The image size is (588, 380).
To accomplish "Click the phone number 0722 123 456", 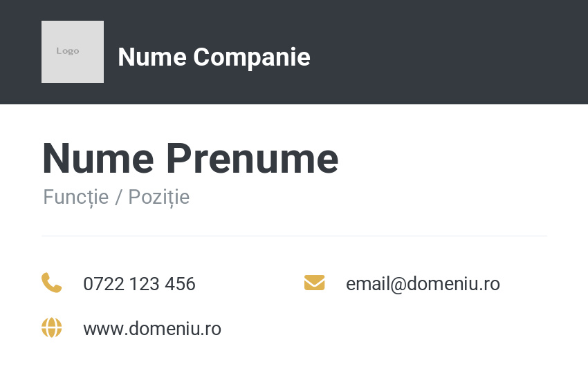I will point(139,284).
